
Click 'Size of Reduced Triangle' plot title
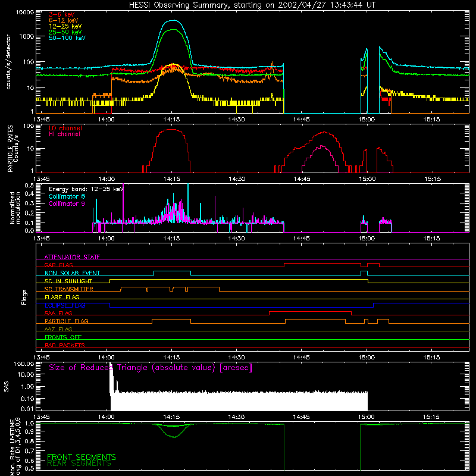151,368
